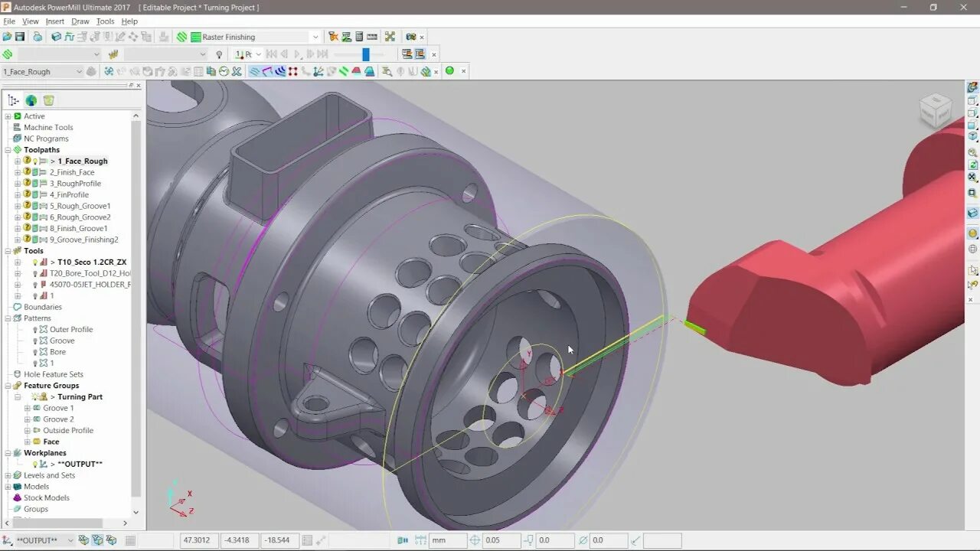Click the collision checking icon beside tool dropdown
Screen dimensions: 980x551
coord(91,71)
